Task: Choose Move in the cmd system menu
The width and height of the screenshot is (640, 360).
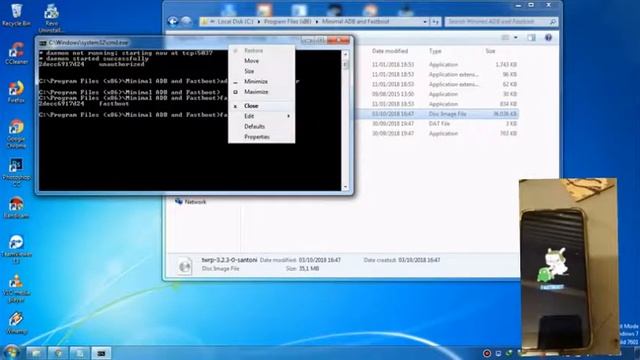Action: [262, 61]
